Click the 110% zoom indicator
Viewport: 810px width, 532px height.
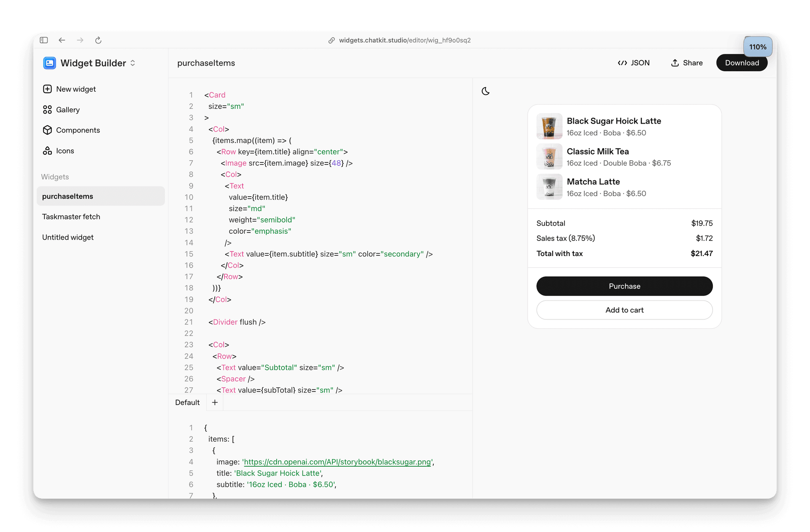coord(757,47)
